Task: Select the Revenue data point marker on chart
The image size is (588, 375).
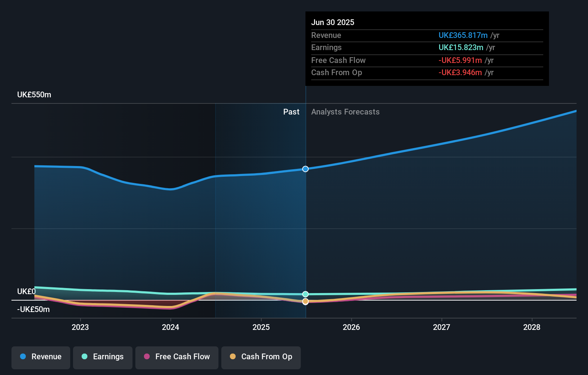Action: 305,169
